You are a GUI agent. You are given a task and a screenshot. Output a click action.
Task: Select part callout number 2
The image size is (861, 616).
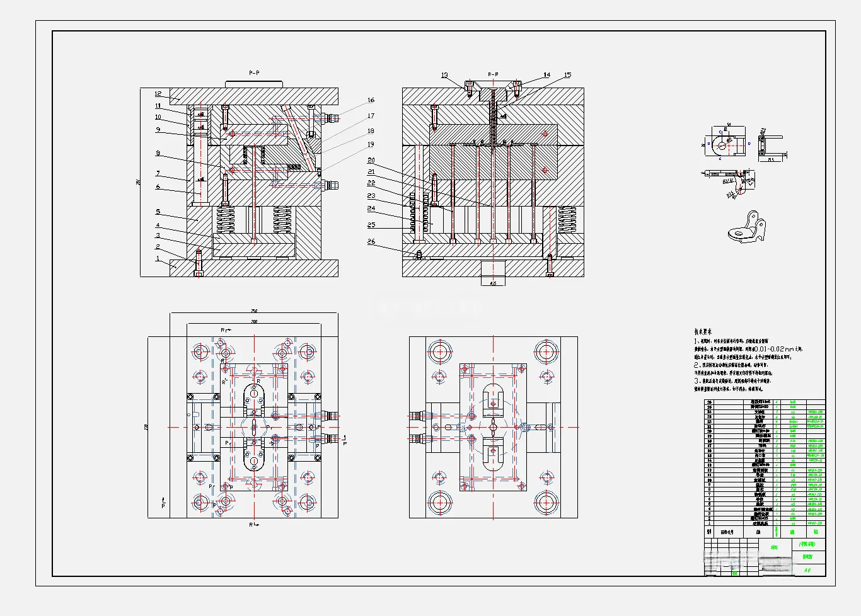point(158,247)
